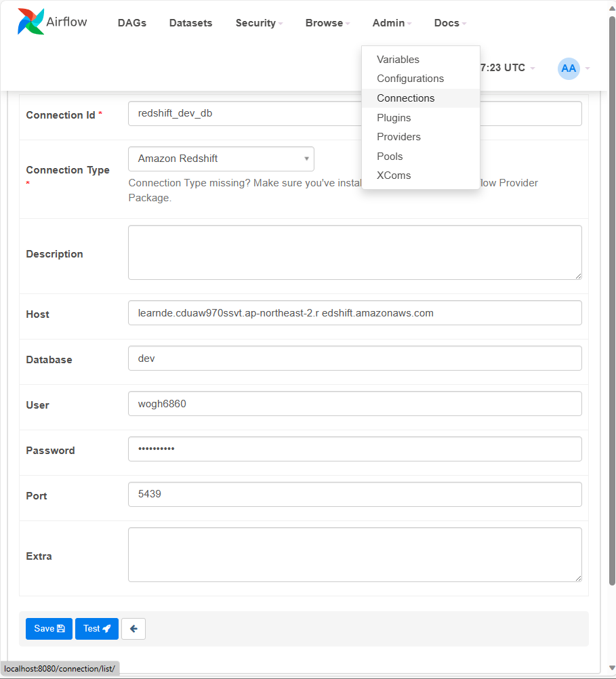Focus the Password field

(x=355, y=449)
